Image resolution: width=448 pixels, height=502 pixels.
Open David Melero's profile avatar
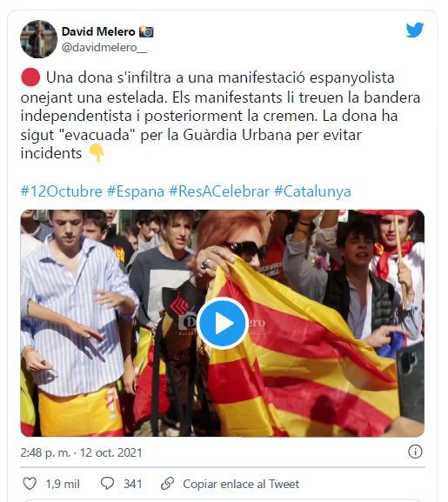[x=39, y=39]
